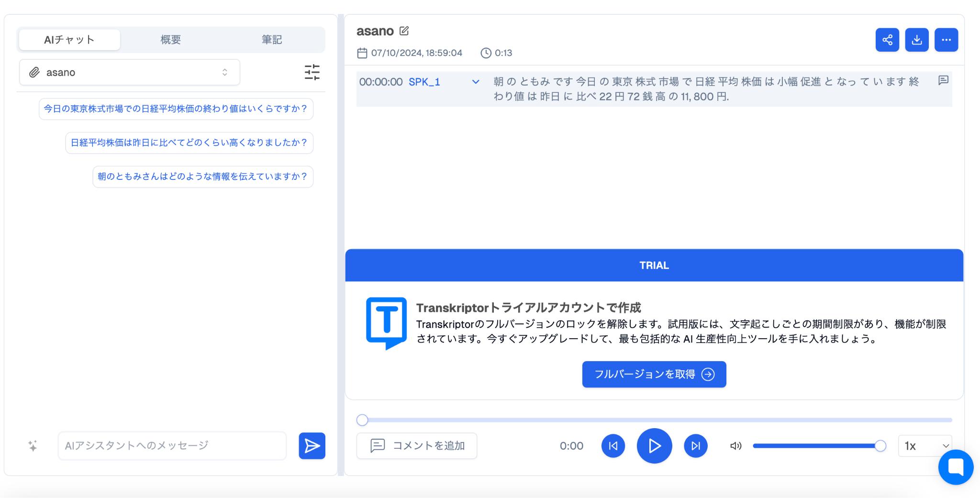This screenshot has width=980, height=498.
Task: Mute audio with the speaker icon
Action: [x=735, y=446]
